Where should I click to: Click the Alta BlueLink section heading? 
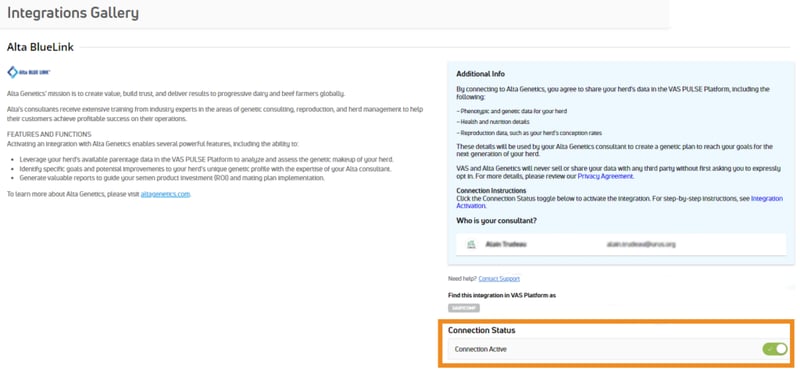[x=40, y=47]
